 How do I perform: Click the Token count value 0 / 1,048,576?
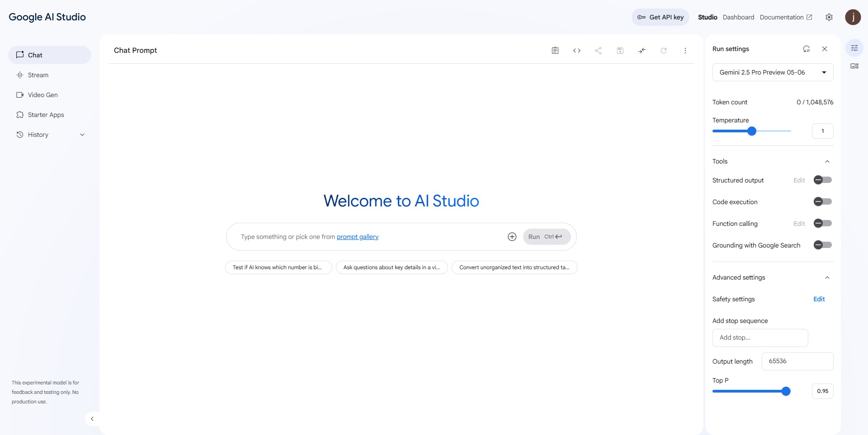[x=815, y=102]
